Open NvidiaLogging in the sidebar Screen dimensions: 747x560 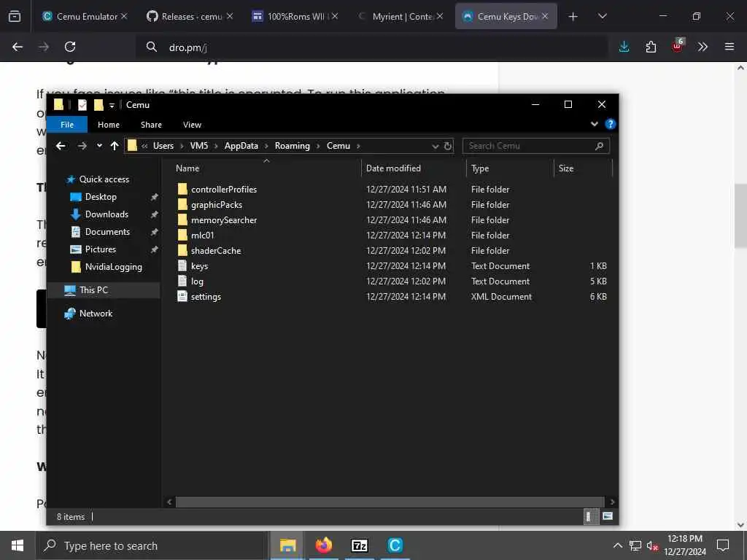(x=113, y=267)
